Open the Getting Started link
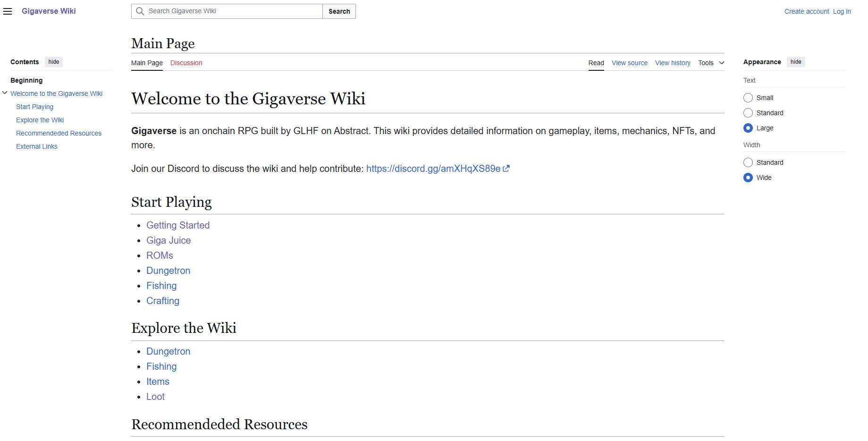Viewport: 868px width, 441px height. pos(178,225)
